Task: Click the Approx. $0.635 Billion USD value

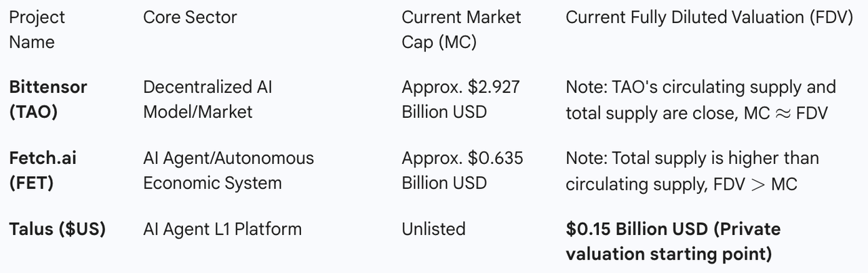Action: (462, 171)
